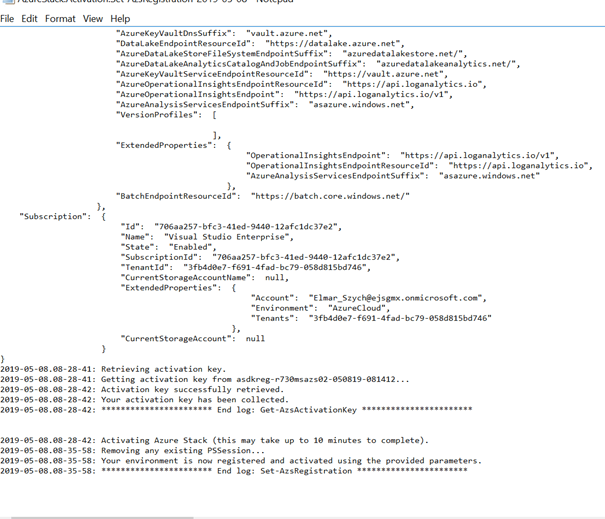Click "Retrieving activation key." log line
605x519 pixels.
pos(113,369)
